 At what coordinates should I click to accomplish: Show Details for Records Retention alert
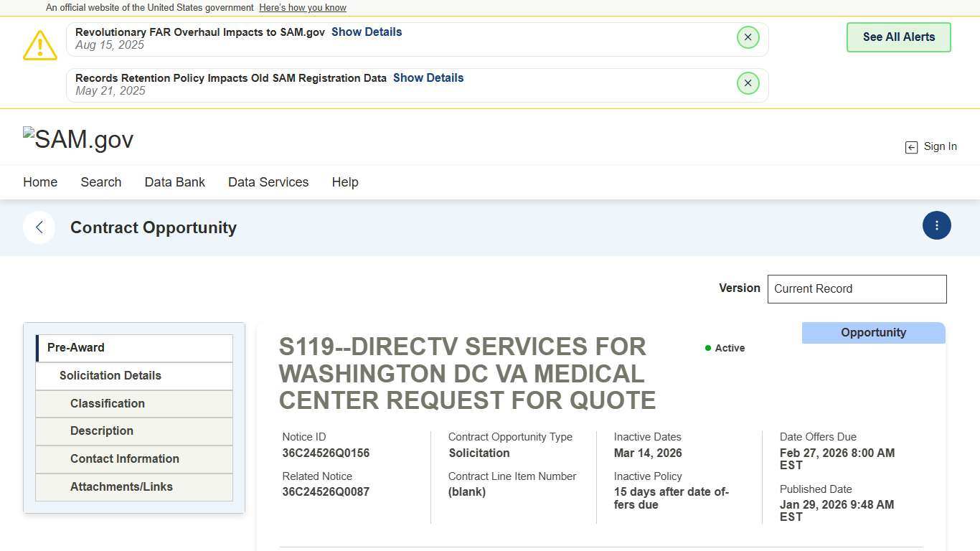pyautogui.click(x=428, y=78)
